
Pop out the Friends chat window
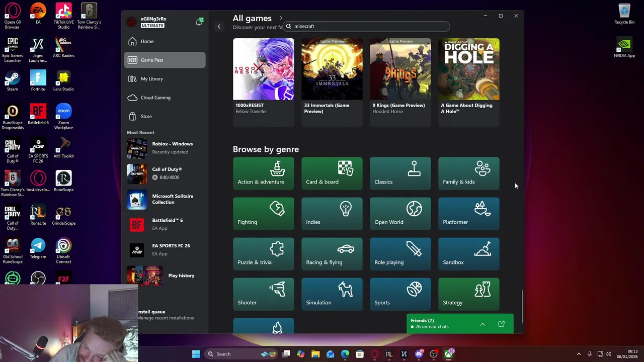[501, 324]
